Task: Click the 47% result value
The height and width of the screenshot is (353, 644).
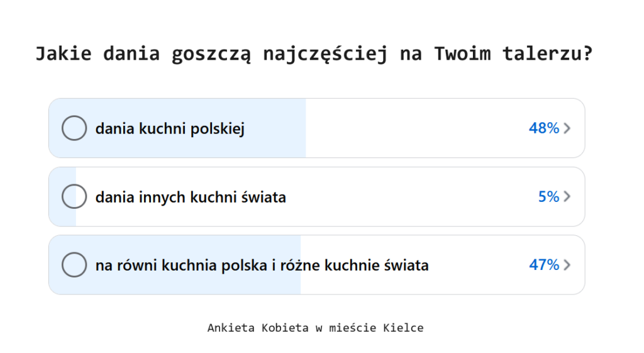Action: tap(544, 265)
